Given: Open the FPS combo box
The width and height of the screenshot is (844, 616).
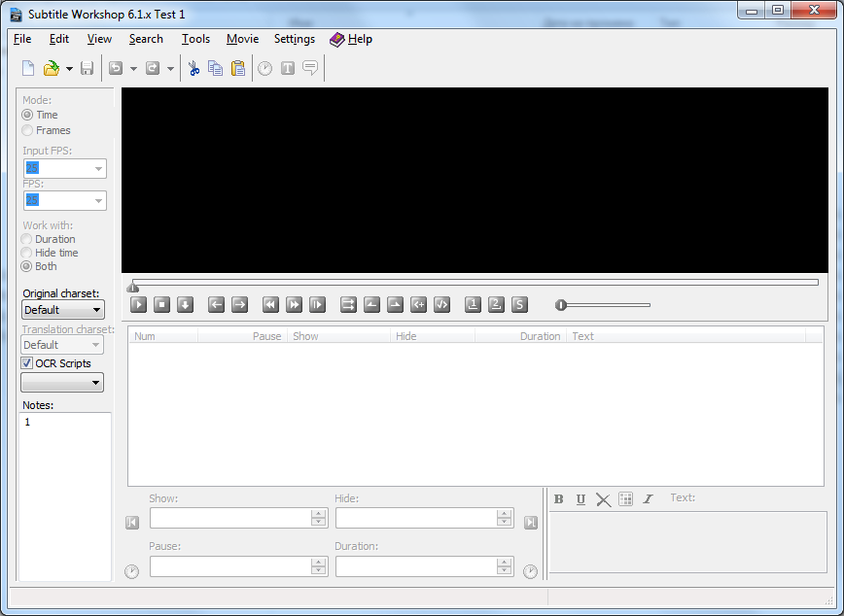Looking at the screenshot, I should coord(65,201).
